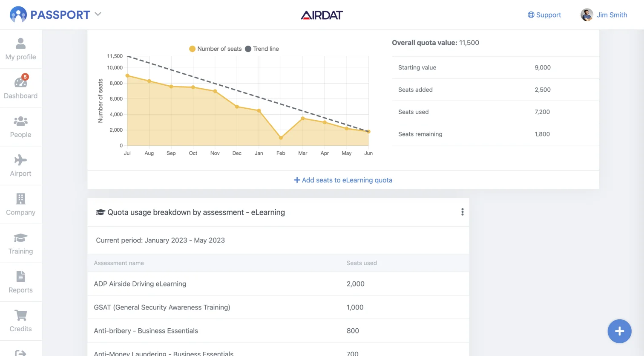Screen dimensions: 644x356
Task: Click the Dec data point on chart
Action: pyautogui.click(x=237, y=107)
